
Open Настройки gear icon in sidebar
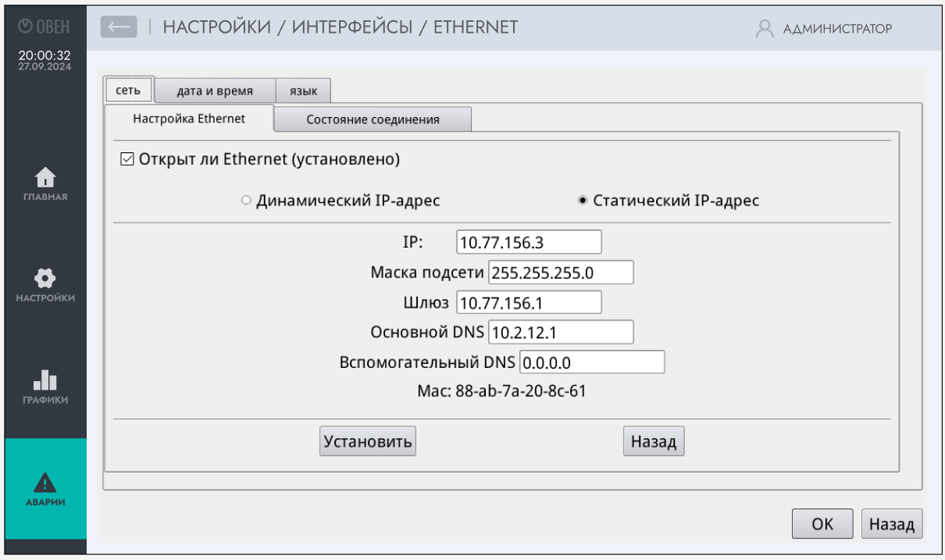pos(45,279)
